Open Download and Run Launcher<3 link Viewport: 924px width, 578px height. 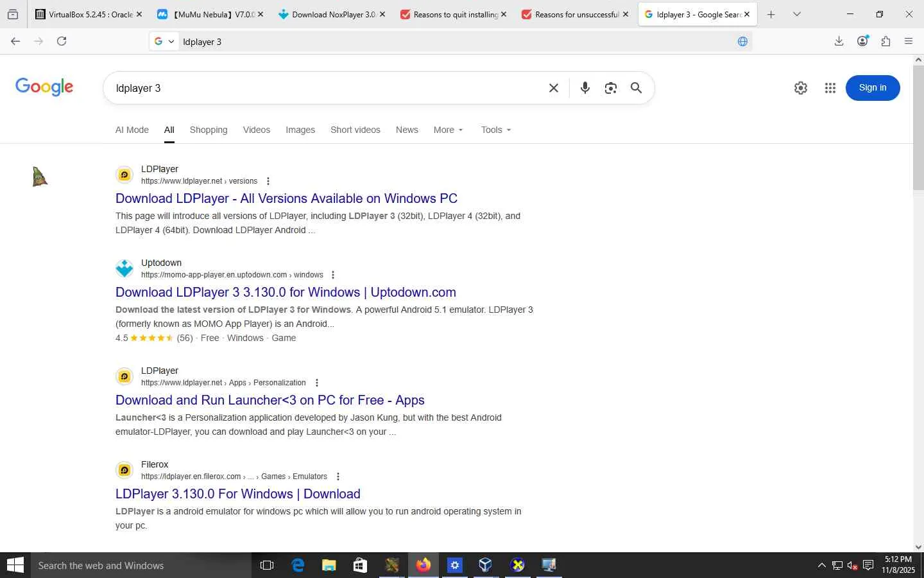pyautogui.click(x=270, y=400)
